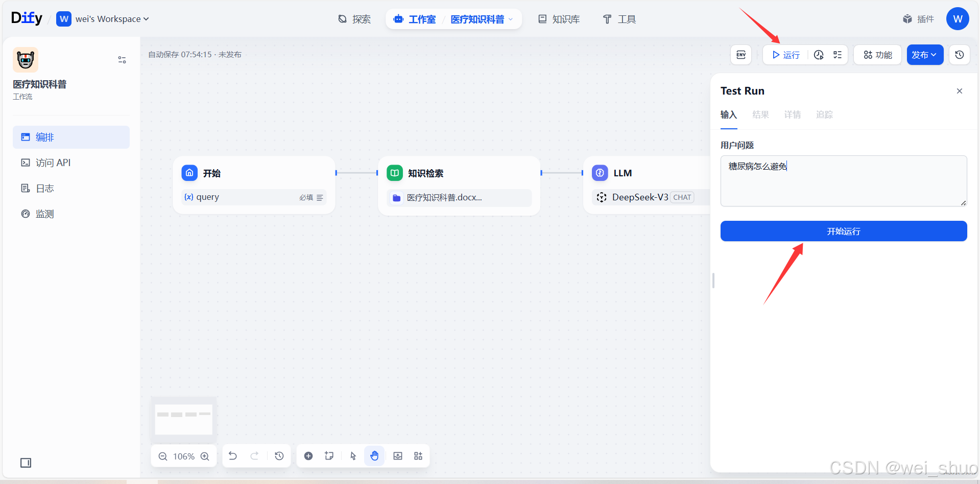The height and width of the screenshot is (484, 980).
Task: Open app settings sliders icon
Action: click(122, 60)
